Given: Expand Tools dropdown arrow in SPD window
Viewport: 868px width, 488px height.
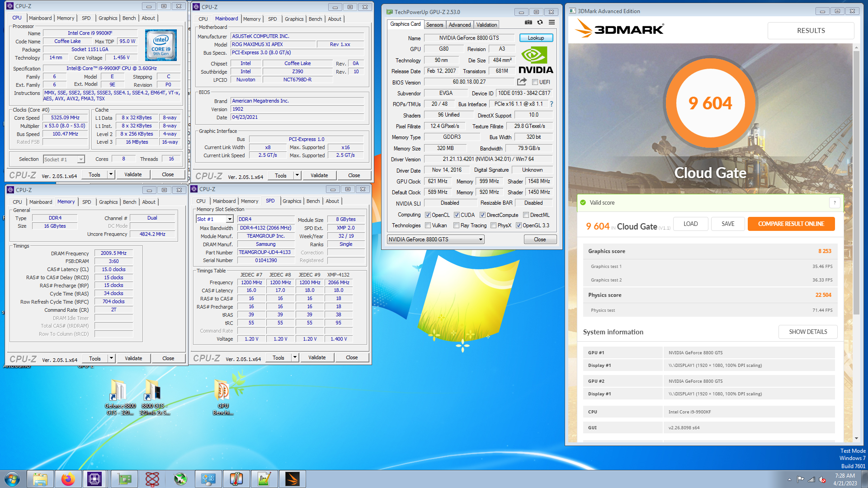Looking at the screenshot, I should [295, 357].
